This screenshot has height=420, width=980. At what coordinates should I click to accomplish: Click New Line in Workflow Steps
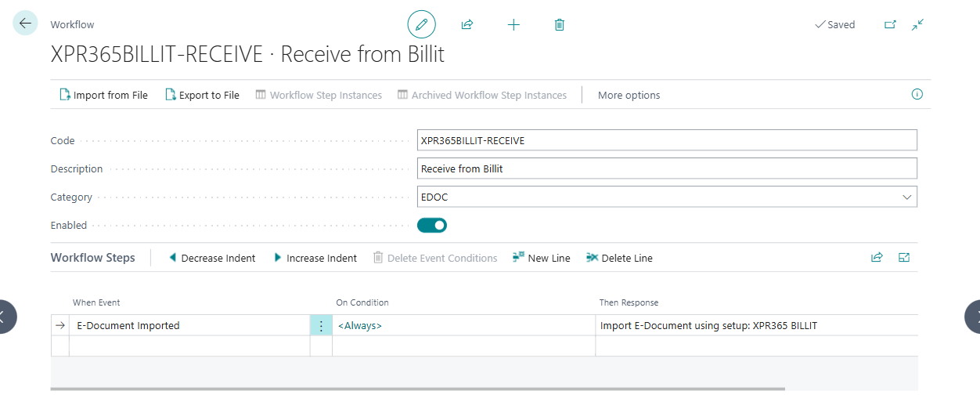click(542, 259)
